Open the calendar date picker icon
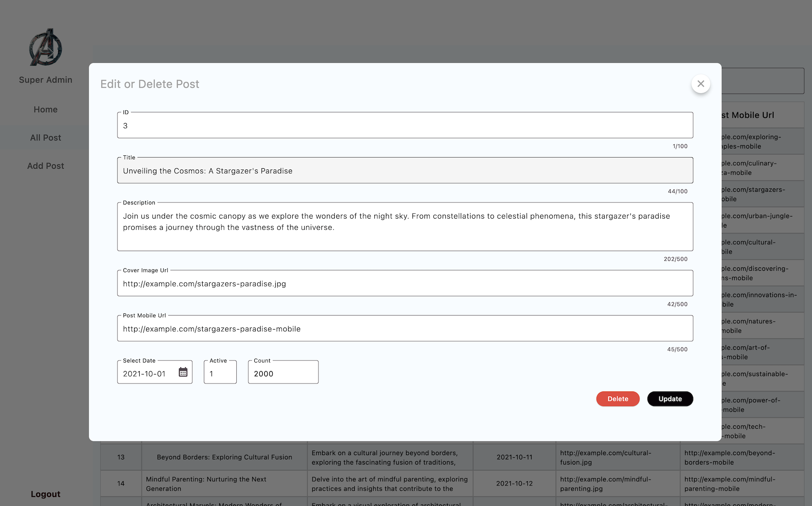The image size is (812, 506). point(183,372)
